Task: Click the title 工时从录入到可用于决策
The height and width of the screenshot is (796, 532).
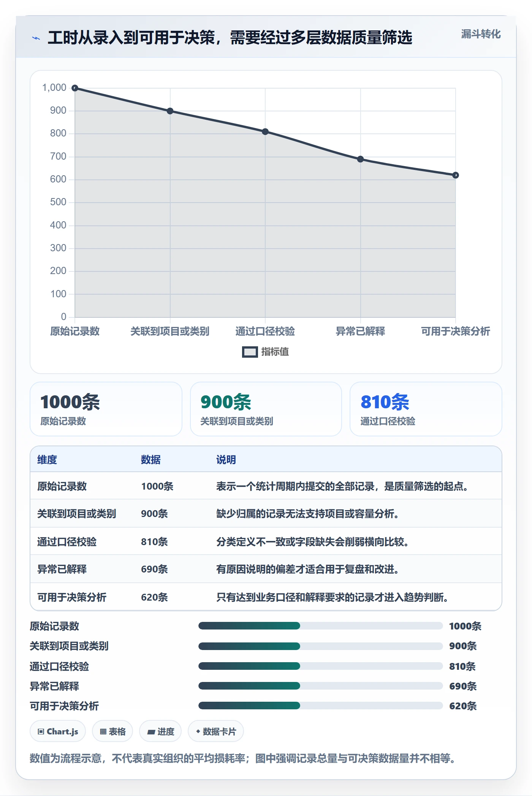Action: click(x=230, y=38)
